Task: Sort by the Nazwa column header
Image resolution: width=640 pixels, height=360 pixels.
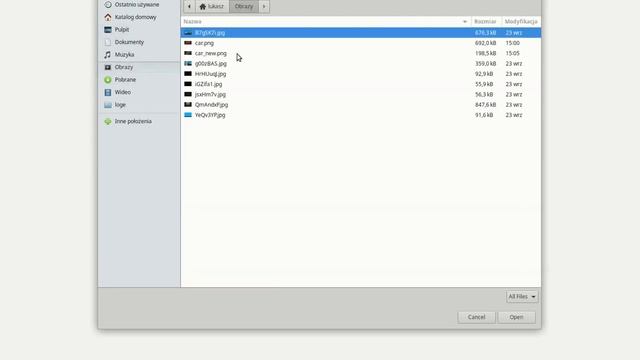Action: [x=326, y=21]
